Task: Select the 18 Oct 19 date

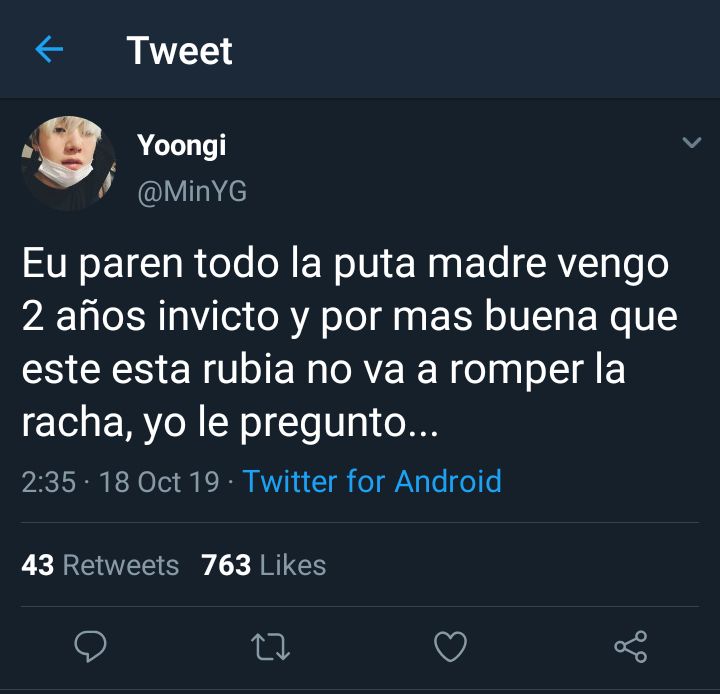Action: pyautogui.click(x=159, y=482)
